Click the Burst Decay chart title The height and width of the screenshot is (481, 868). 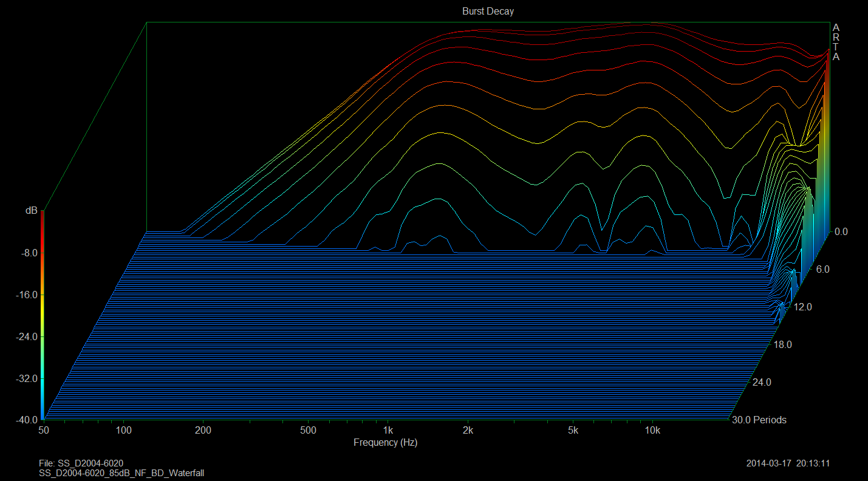488,12
